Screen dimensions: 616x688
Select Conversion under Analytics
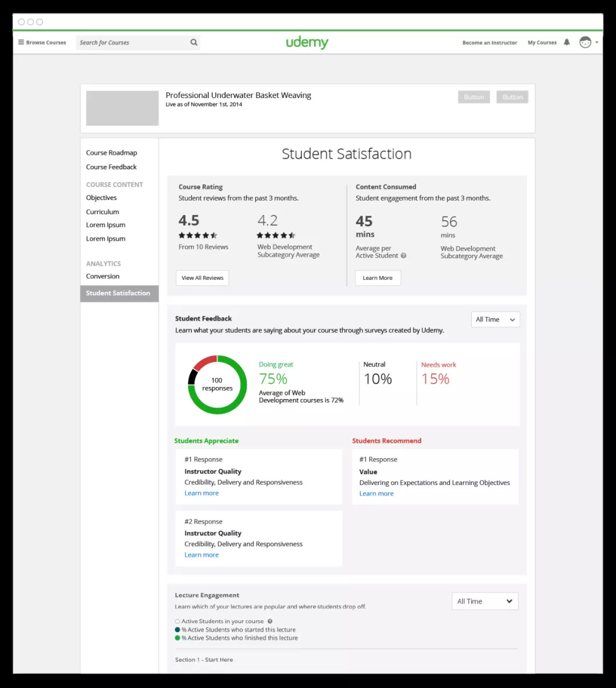click(103, 276)
